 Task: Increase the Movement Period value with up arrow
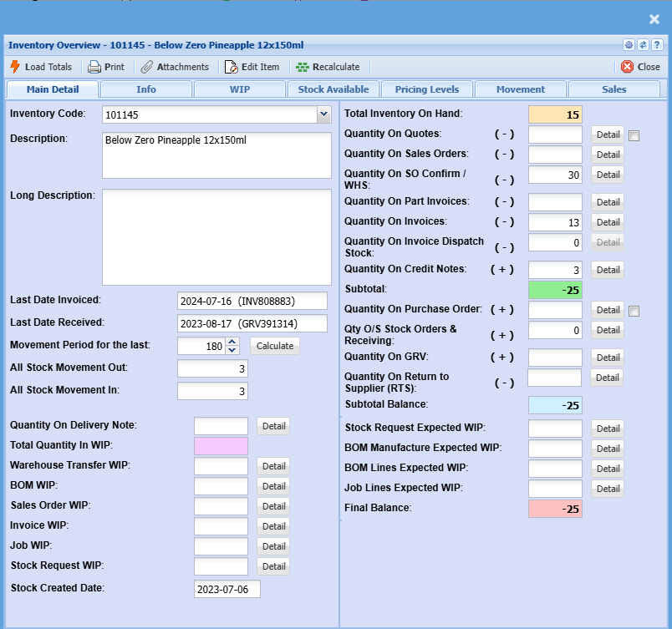(232, 342)
